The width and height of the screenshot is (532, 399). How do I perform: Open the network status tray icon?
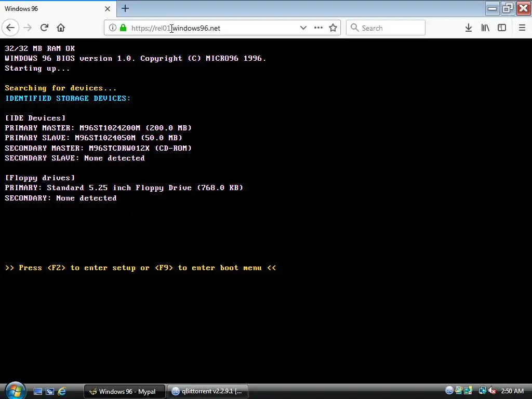click(x=482, y=391)
